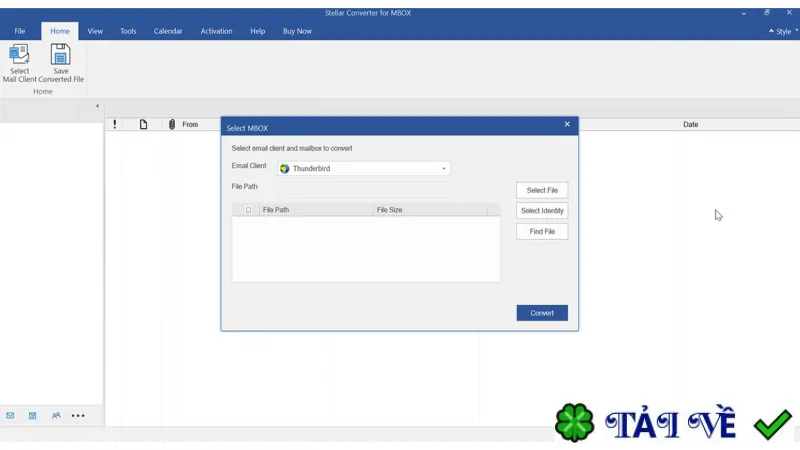Tick the select-all checkbox in file table
Image resolution: width=800 pixels, height=450 pixels.
coord(248,210)
